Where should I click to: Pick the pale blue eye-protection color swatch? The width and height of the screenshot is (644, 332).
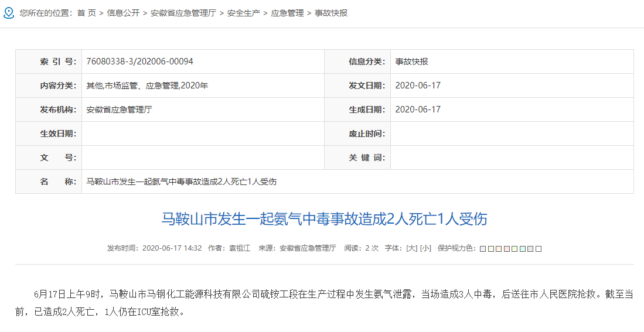click(x=483, y=249)
